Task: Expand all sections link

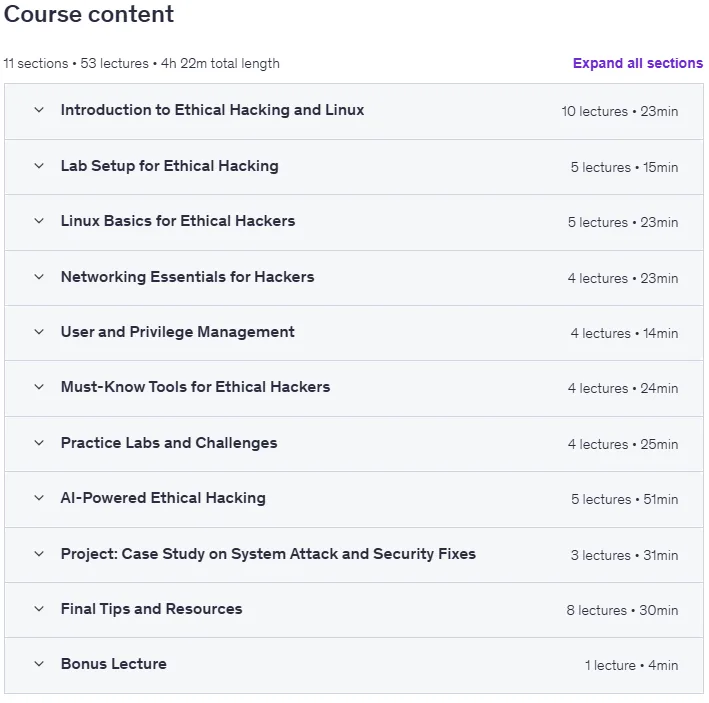Action: (x=638, y=63)
